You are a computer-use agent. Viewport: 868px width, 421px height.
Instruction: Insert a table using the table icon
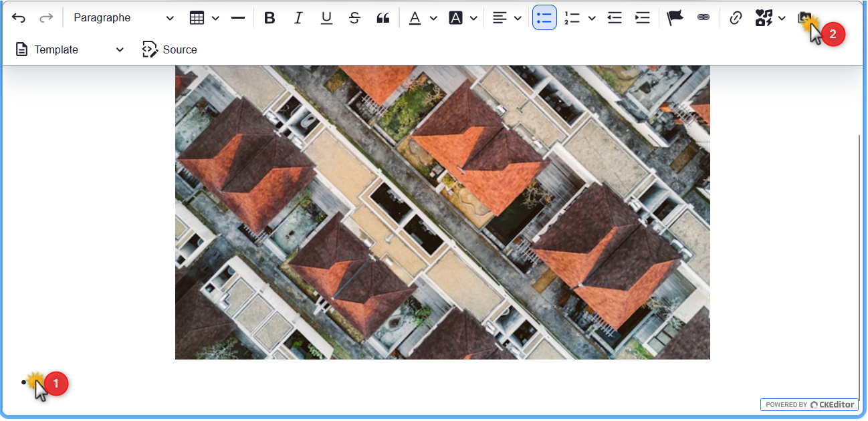click(197, 18)
